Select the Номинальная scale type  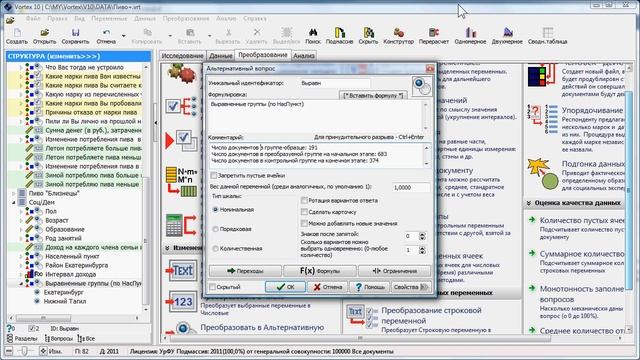pyautogui.click(x=216, y=209)
